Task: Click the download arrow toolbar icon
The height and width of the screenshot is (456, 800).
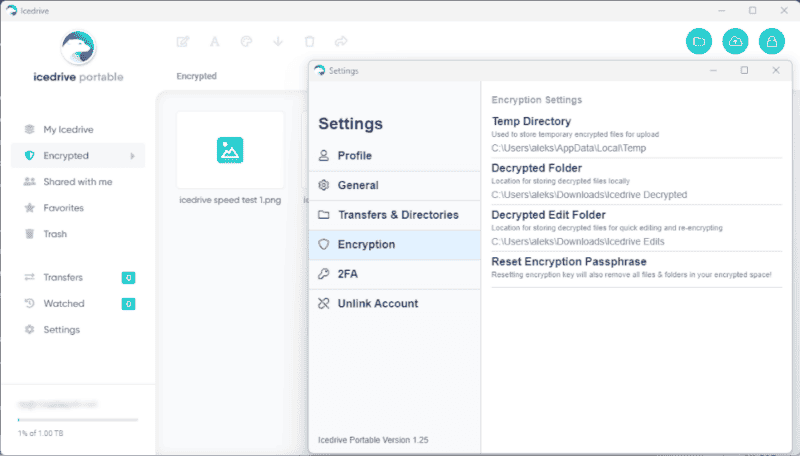Action: (278, 41)
